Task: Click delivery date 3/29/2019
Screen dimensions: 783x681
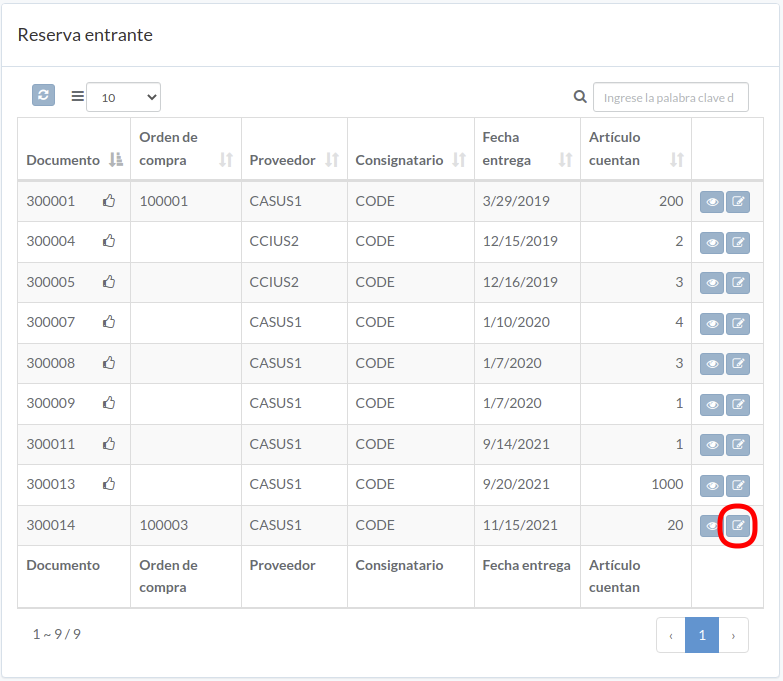Action: point(516,201)
